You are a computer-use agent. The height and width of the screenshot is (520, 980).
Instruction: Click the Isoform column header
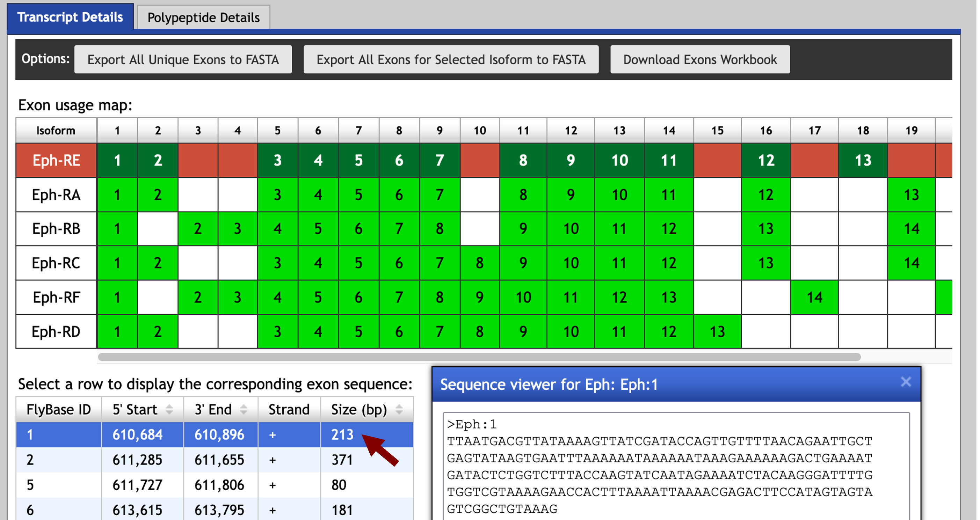coord(56,131)
